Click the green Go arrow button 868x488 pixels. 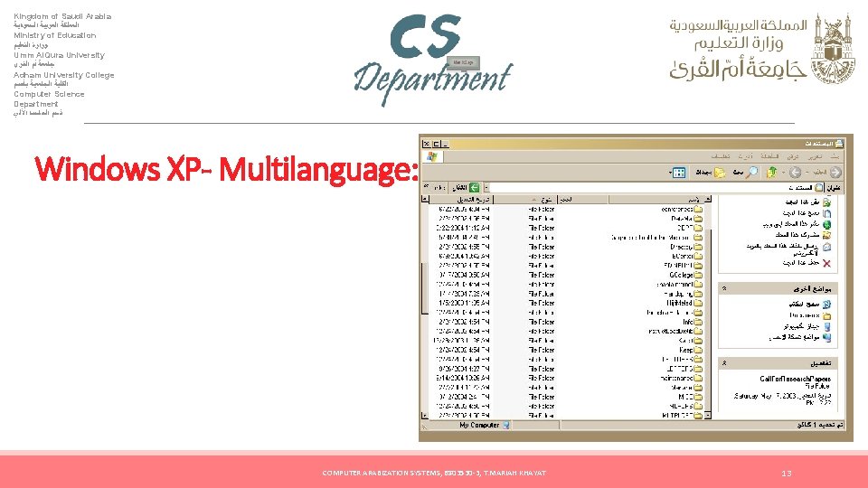[474, 188]
